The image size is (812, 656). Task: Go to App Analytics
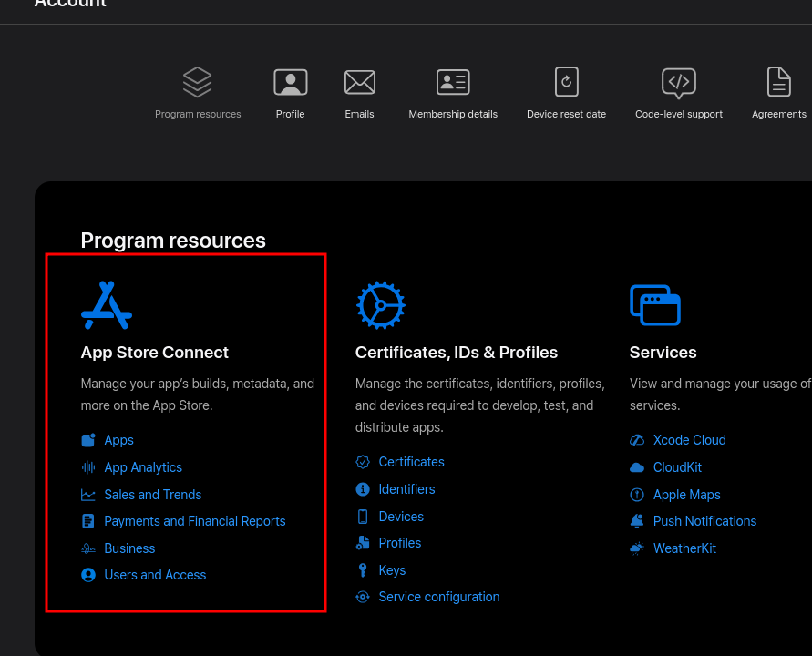(143, 467)
